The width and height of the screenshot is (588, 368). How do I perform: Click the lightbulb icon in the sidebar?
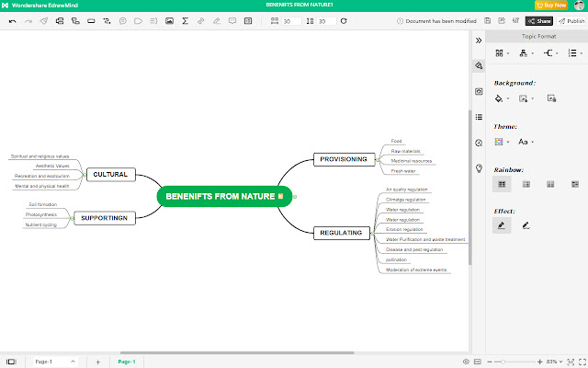point(479,168)
